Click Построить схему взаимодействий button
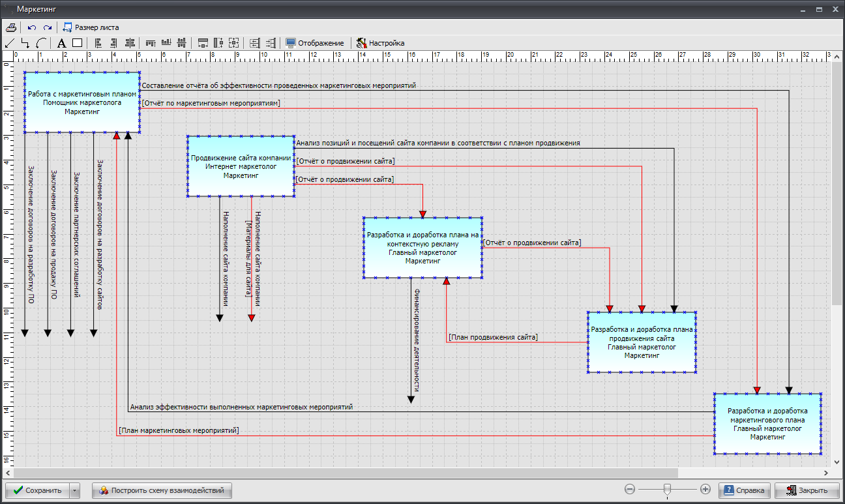The image size is (845, 504). click(x=162, y=490)
